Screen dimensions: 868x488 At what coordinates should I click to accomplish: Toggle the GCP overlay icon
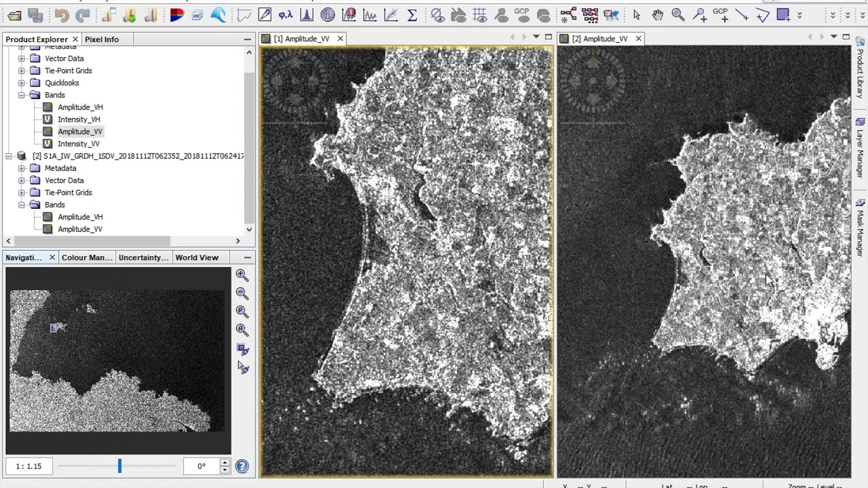point(521,14)
